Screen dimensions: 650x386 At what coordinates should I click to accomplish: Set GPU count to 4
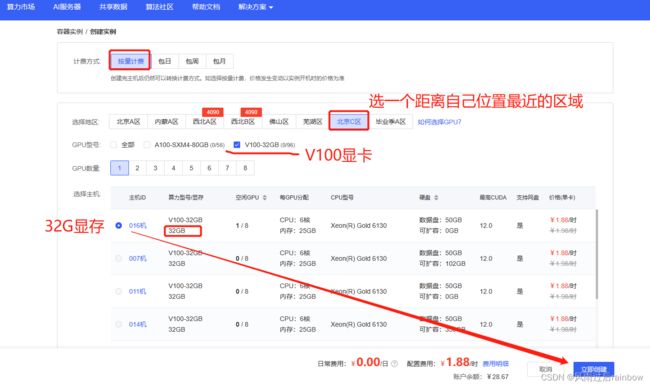pyautogui.click(x=173, y=168)
